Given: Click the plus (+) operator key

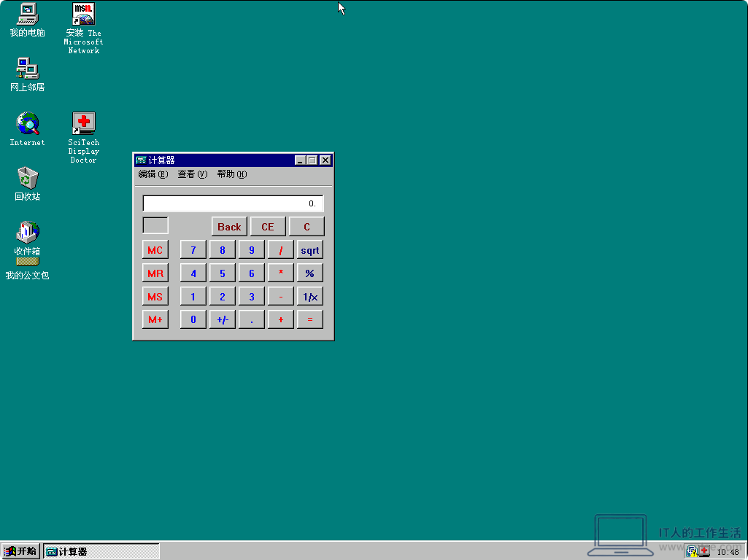Looking at the screenshot, I should click(280, 319).
